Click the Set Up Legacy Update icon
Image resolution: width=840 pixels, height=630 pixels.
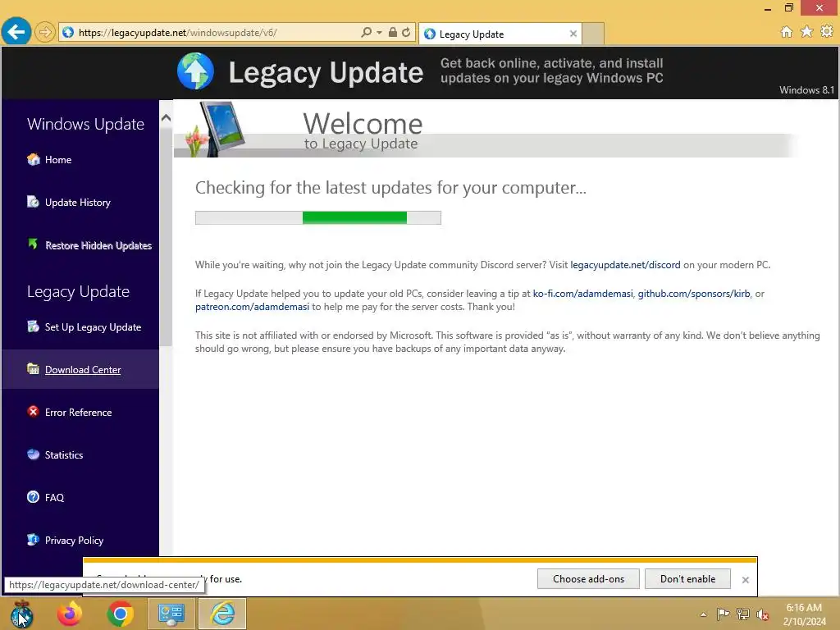click(x=33, y=326)
